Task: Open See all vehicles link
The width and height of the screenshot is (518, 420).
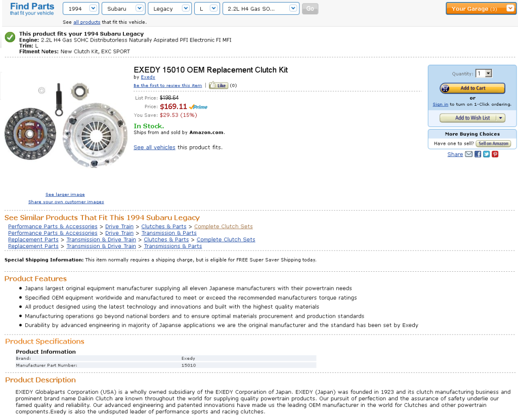Action: [x=154, y=147]
